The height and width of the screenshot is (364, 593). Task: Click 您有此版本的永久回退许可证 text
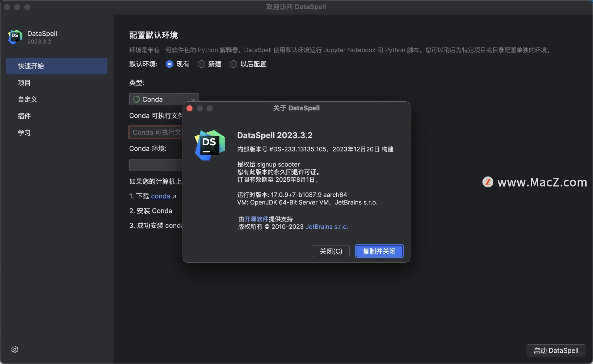[x=279, y=172]
